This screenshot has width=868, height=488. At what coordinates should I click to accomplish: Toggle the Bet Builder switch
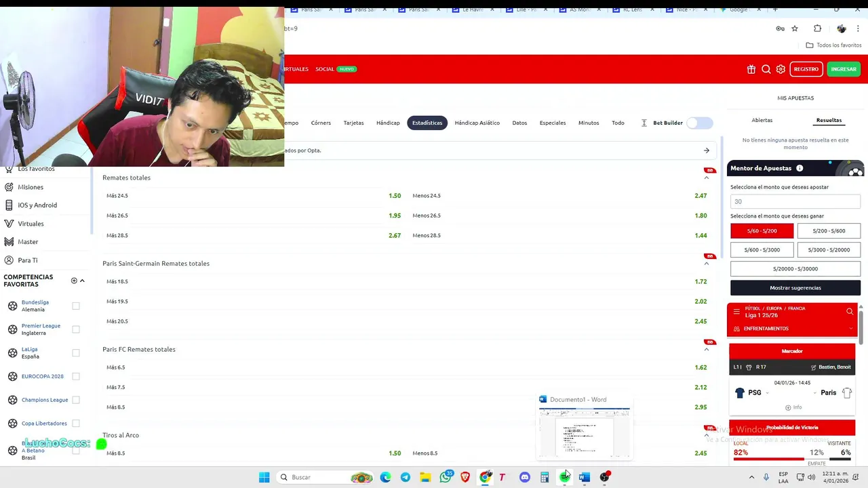pos(700,123)
